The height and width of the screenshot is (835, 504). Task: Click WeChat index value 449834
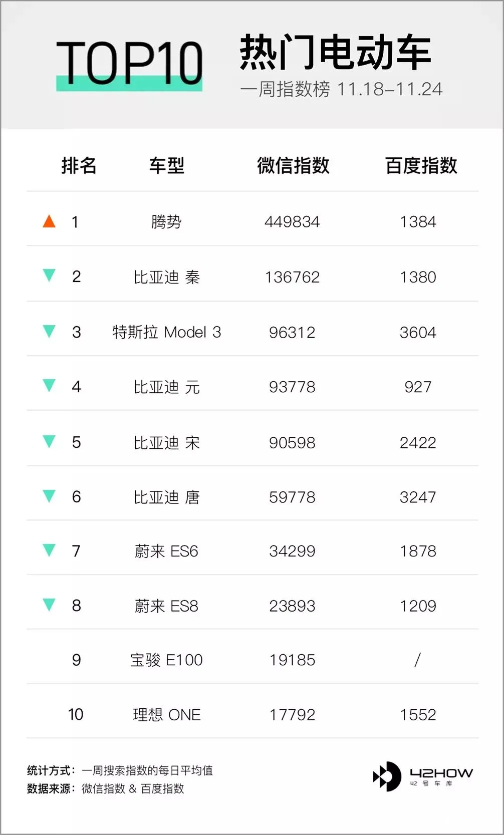(292, 221)
